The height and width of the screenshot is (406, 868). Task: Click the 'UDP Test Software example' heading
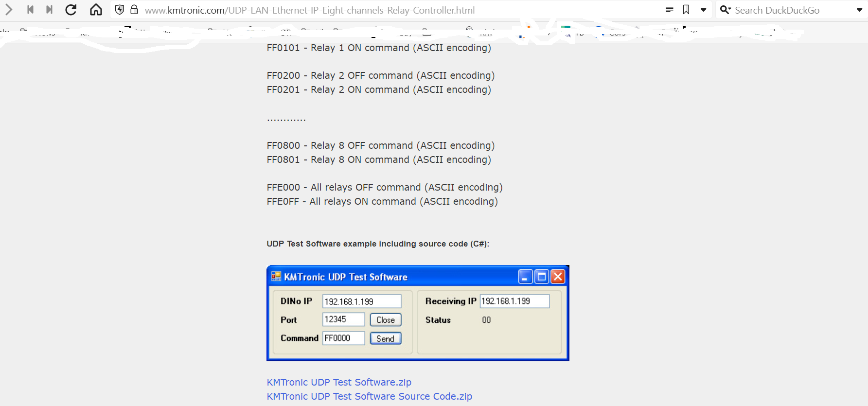tap(378, 244)
